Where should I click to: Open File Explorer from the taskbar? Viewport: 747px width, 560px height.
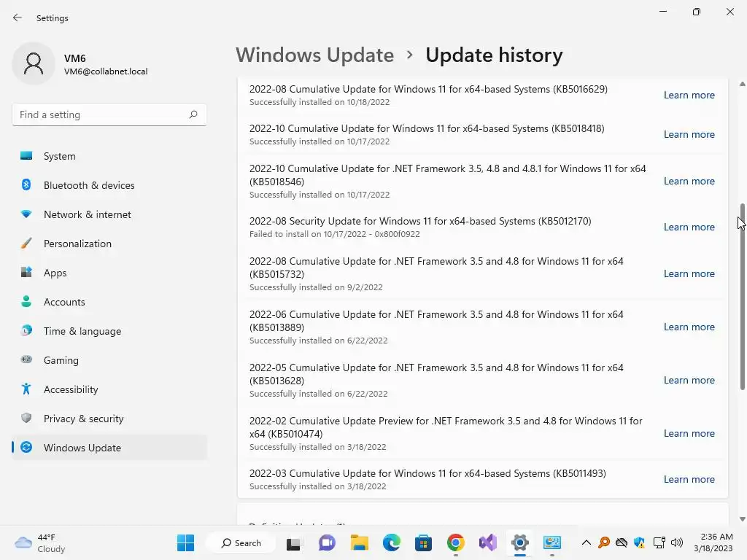tap(359, 542)
